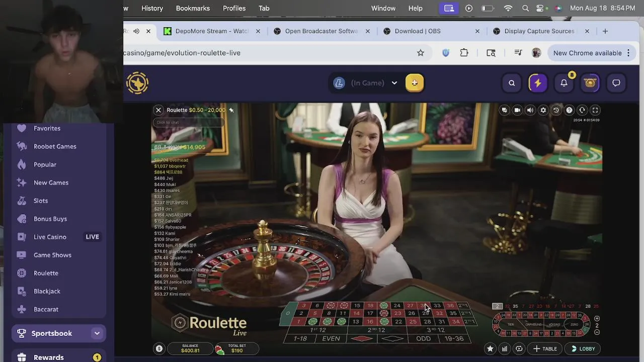
Task: Select TIER bet on racetrack
Action: 511,324
